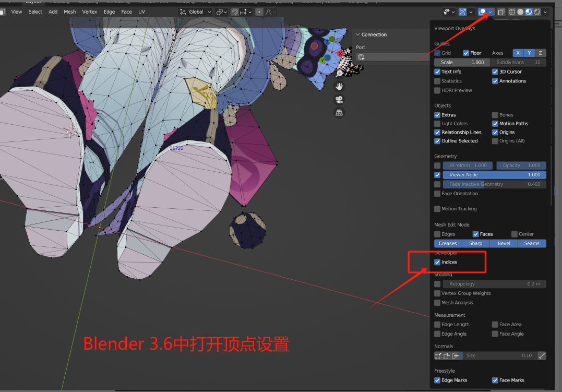Screen dimensions: 562x392
Task: Adjust the Viewer Node opacity slider
Action: (x=495, y=175)
